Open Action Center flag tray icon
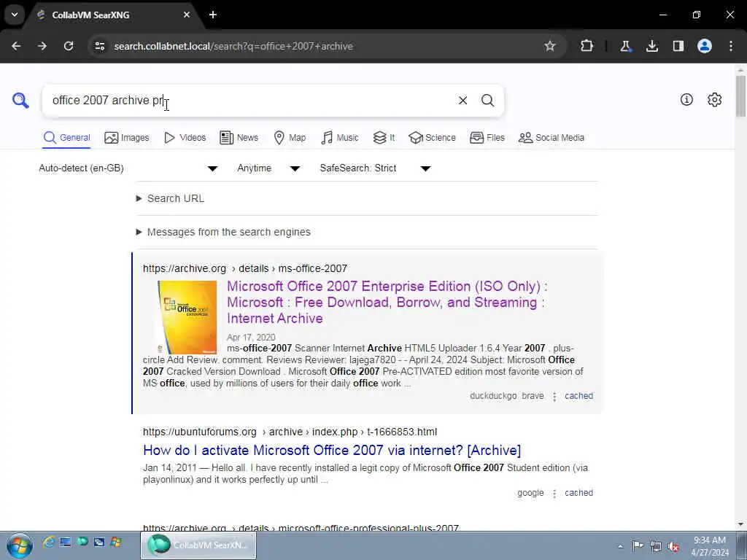The height and width of the screenshot is (560, 747). (x=638, y=545)
